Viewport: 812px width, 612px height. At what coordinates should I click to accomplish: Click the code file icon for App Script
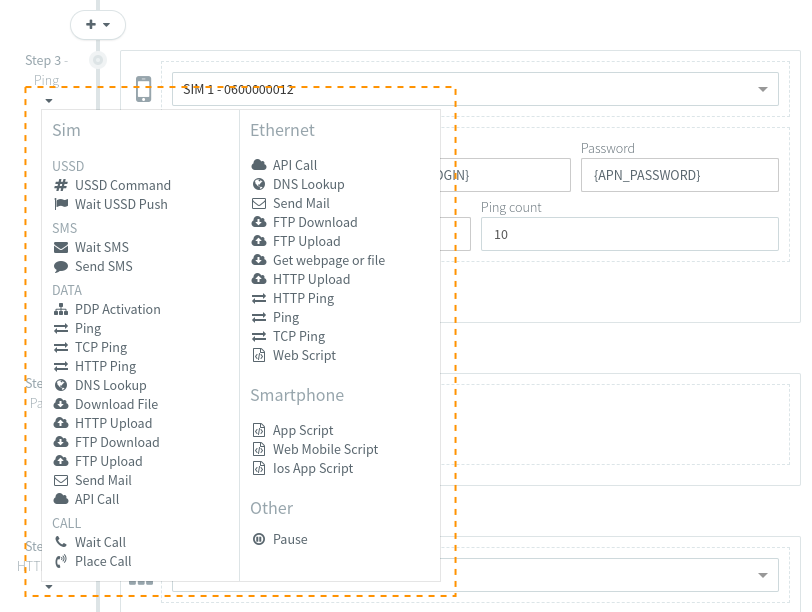pos(259,430)
